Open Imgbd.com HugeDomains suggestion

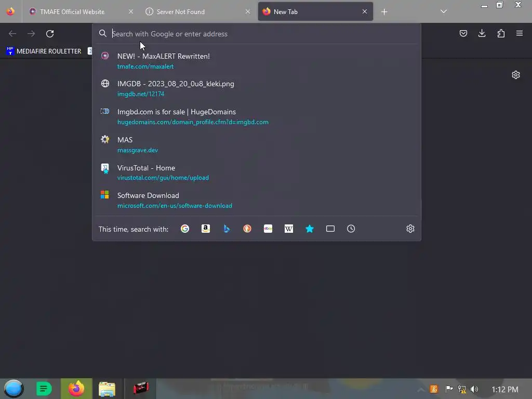click(x=257, y=117)
